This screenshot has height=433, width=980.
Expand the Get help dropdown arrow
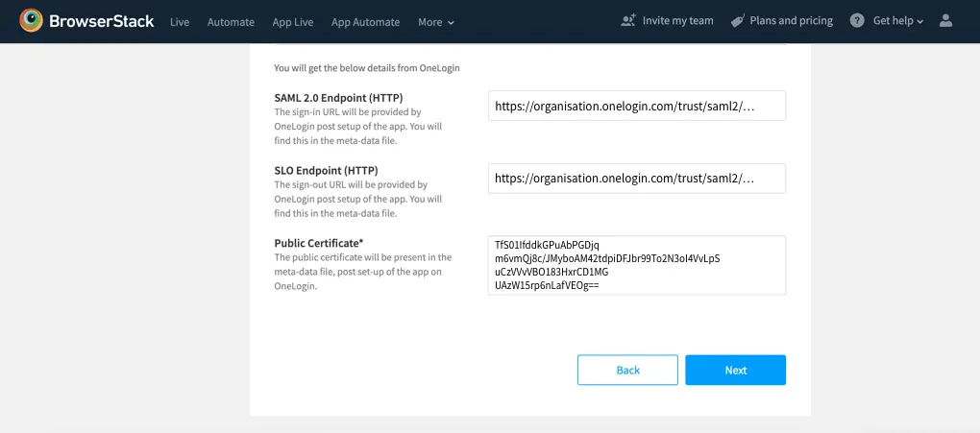click(919, 21)
